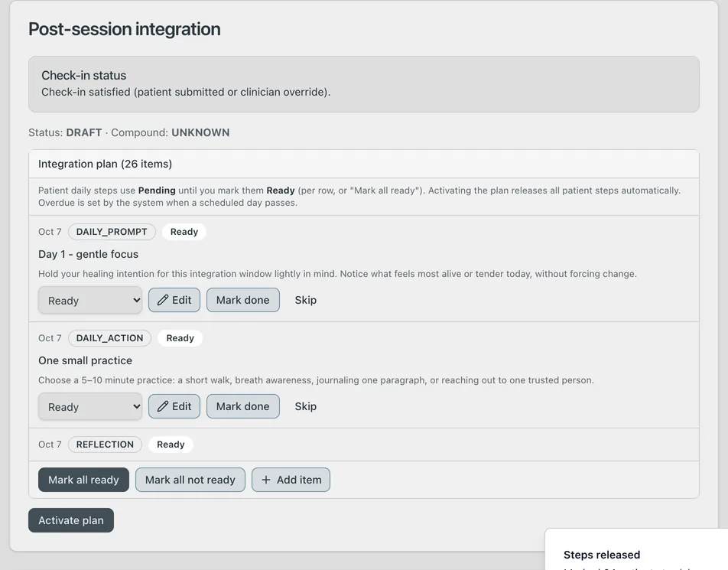The height and width of the screenshot is (570, 728).
Task: Skip the Day 1 gentle focus step
Action: tap(306, 300)
